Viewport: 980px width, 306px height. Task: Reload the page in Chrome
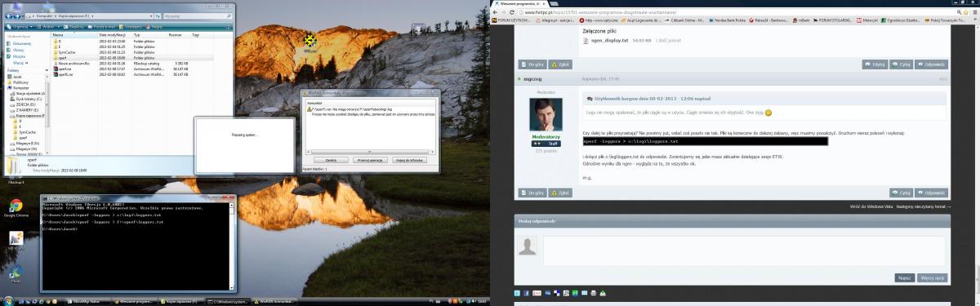coord(513,12)
